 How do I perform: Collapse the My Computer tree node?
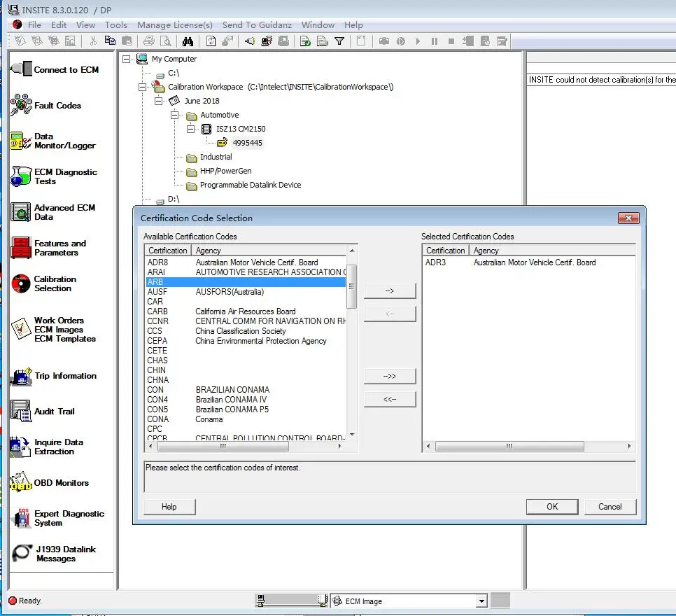coord(126,59)
